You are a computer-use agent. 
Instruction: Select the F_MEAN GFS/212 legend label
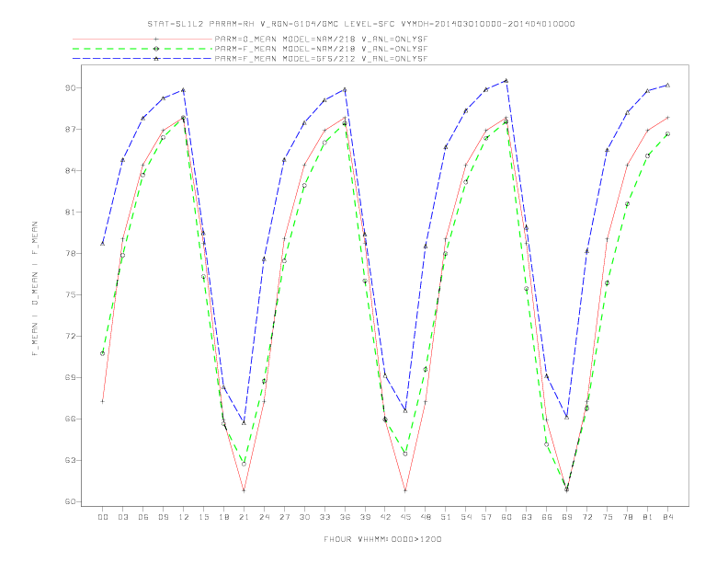321,59
